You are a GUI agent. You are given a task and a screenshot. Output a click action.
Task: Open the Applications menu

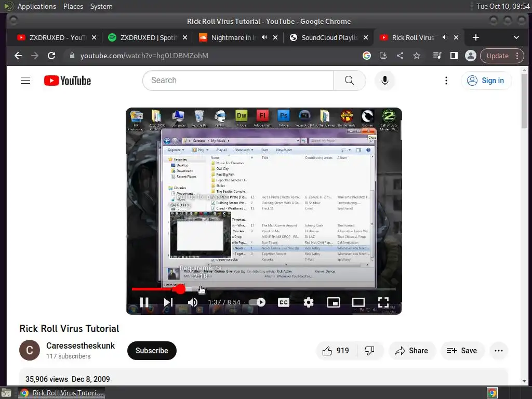point(37,6)
